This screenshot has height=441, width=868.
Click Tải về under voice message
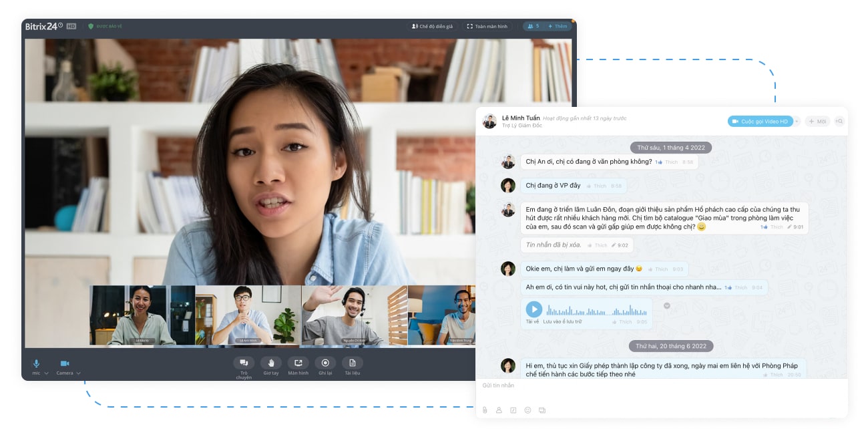click(531, 322)
